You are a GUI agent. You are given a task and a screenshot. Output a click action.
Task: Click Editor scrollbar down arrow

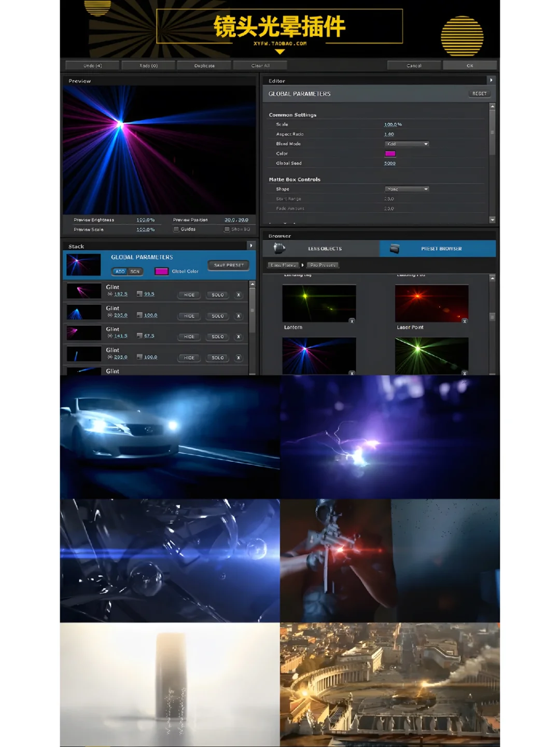coord(492,219)
